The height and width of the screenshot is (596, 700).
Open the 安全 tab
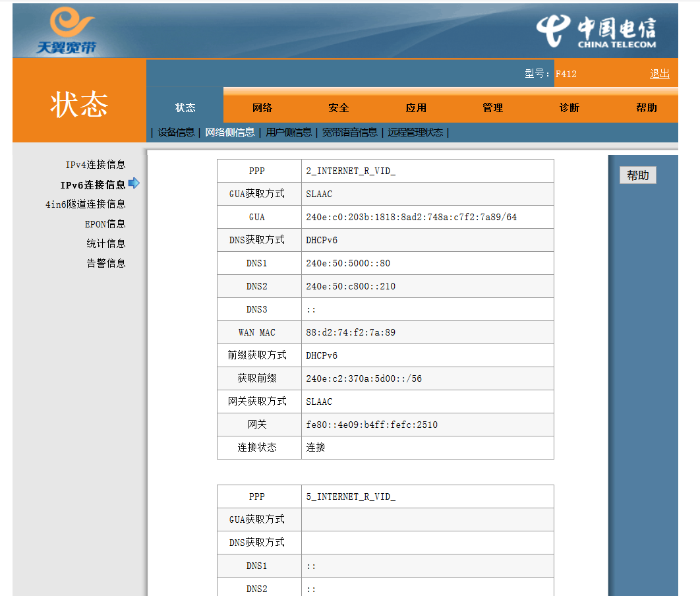pos(339,107)
